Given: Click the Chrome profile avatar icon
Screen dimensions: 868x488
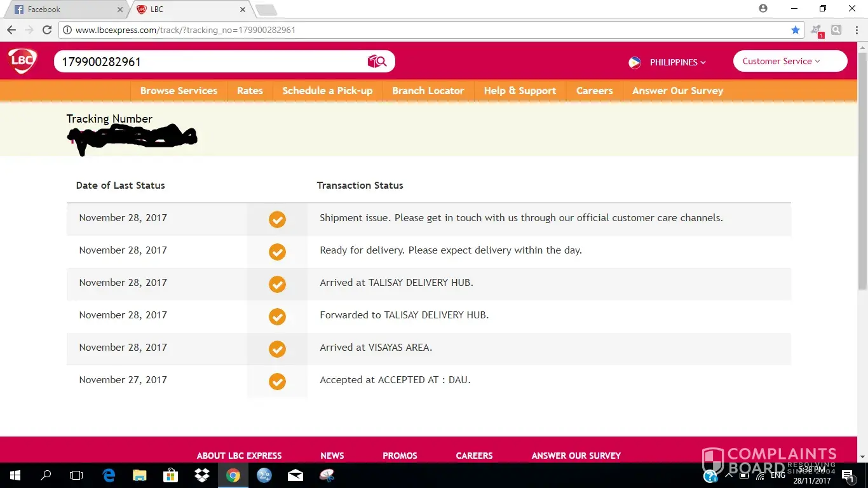Looking at the screenshot, I should [x=763, y=9].
